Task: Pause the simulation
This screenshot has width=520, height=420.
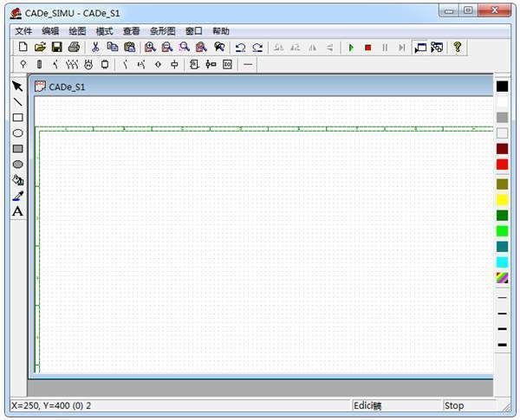Action: click(385, 48)
